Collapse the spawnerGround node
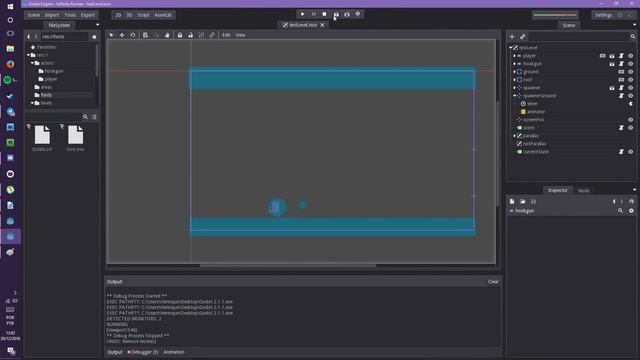 pos(515,96)
